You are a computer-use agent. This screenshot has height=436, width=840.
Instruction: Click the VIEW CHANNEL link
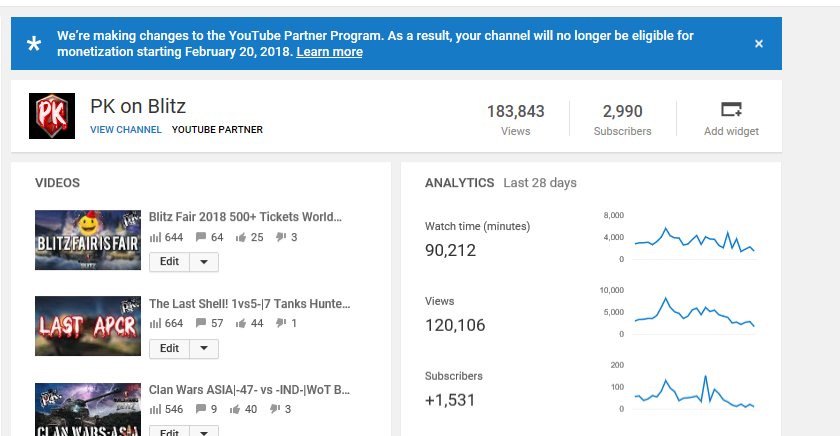(x=126, y=130)
